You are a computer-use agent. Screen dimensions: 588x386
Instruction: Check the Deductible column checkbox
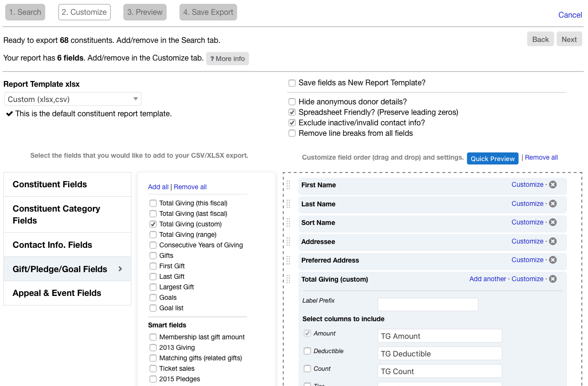pyautogui.click(x=307, y=351)
